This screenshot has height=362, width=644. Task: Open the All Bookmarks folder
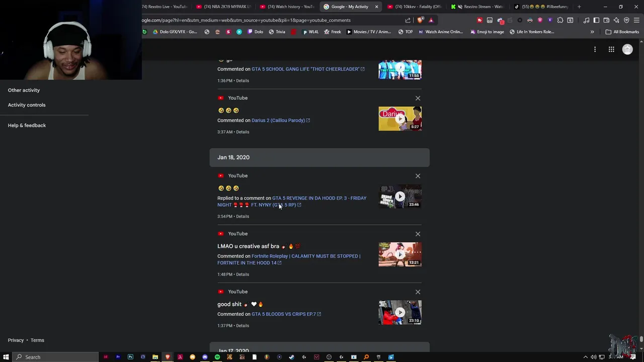tap(622, 32)
